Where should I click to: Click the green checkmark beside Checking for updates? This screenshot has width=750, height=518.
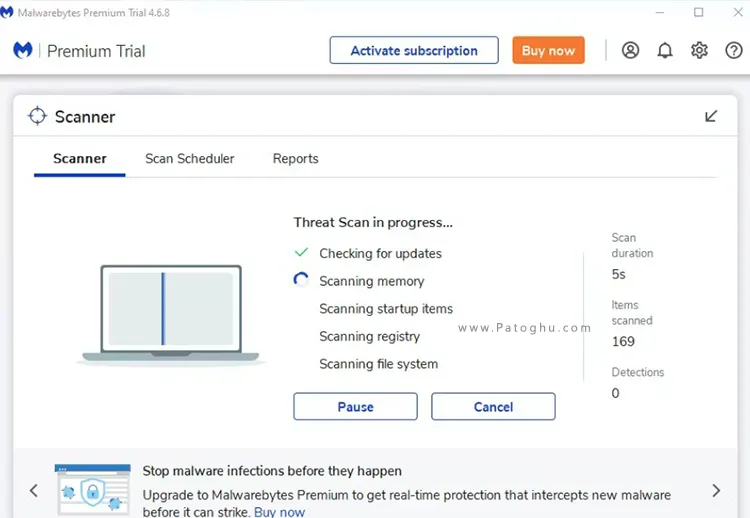[301, 252]
